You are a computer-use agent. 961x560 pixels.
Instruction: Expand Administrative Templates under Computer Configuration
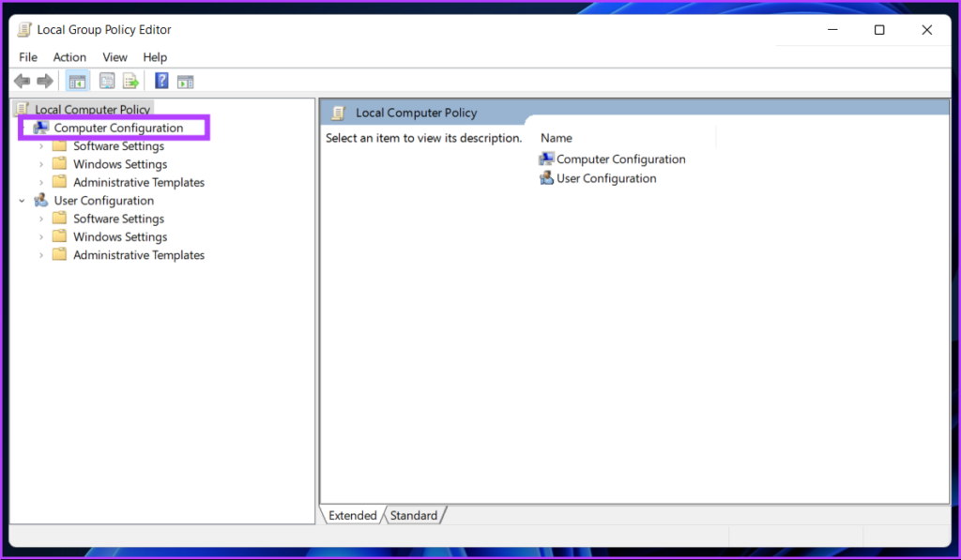pyautogui.click(x=41, y=183)
